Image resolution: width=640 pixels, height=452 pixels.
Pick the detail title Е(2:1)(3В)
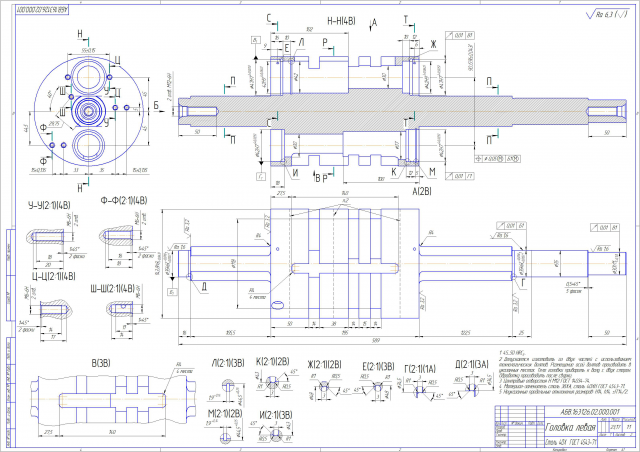[x=378, y=366]
